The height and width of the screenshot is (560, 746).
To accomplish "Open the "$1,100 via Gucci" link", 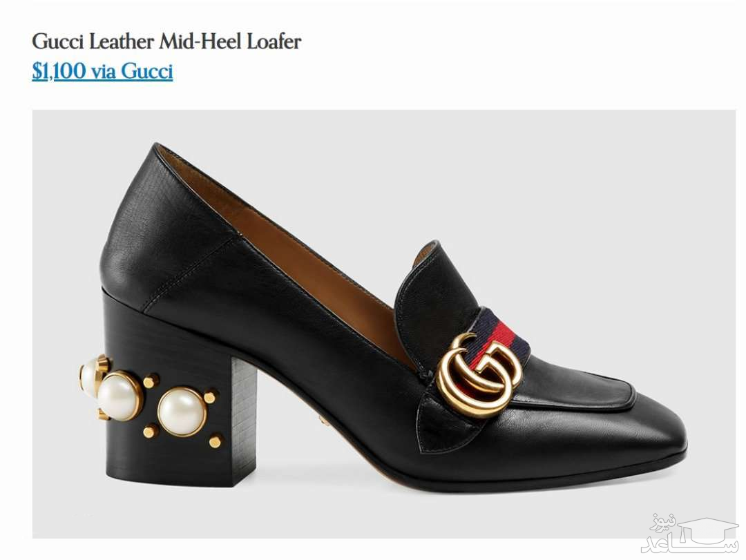I will pos(102,71).
